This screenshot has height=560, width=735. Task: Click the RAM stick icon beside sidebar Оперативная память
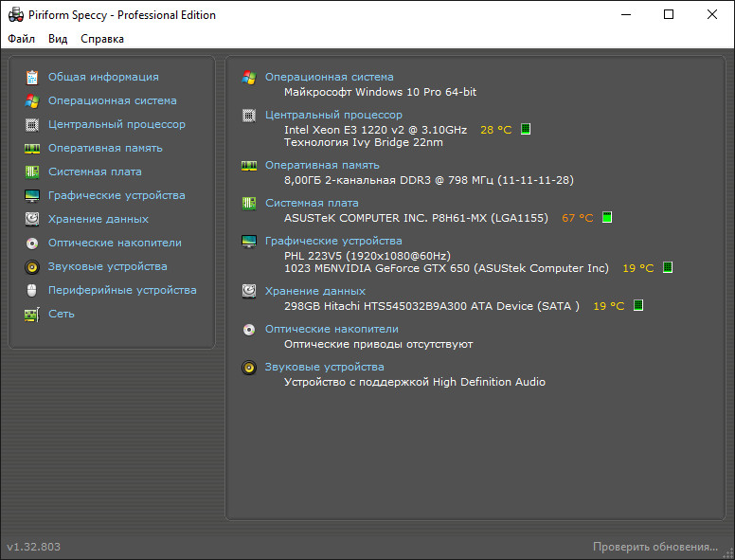click(x=32, y=149)
